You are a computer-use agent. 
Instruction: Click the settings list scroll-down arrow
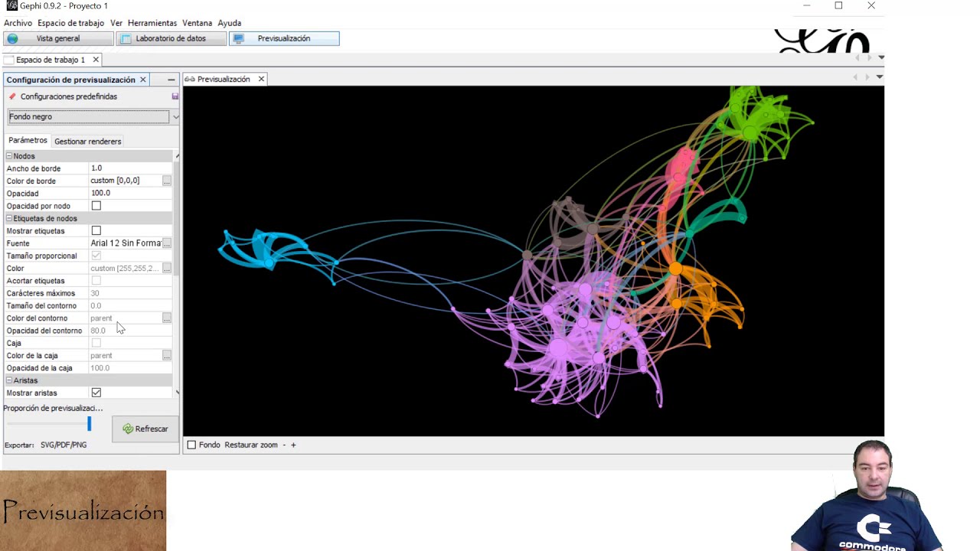click(x=178, y=393)
